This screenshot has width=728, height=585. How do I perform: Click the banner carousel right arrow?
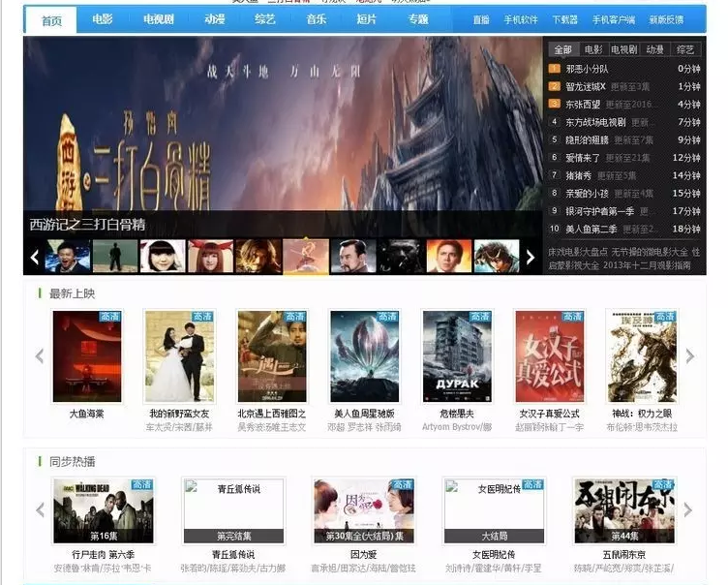point(530,257)
